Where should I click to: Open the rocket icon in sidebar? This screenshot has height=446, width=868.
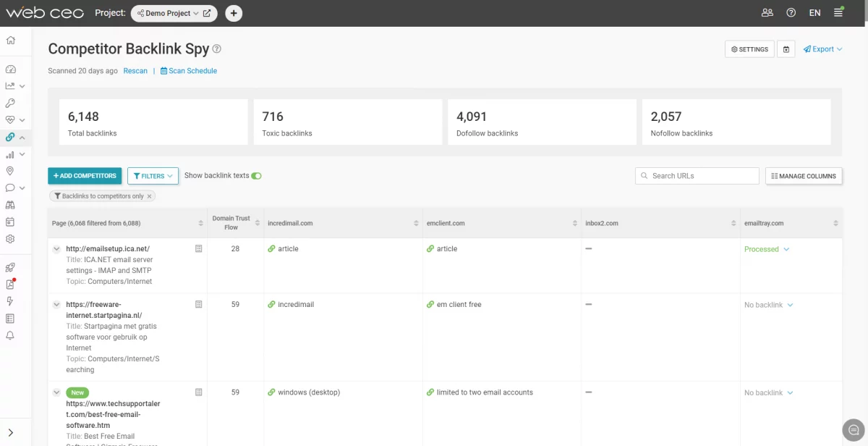point(10,267)
